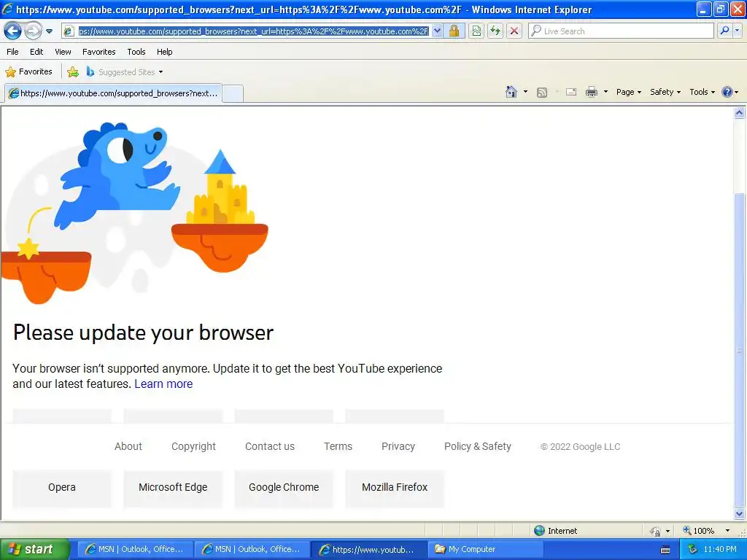Open the Page dropdown menu

tap(629, 92)
